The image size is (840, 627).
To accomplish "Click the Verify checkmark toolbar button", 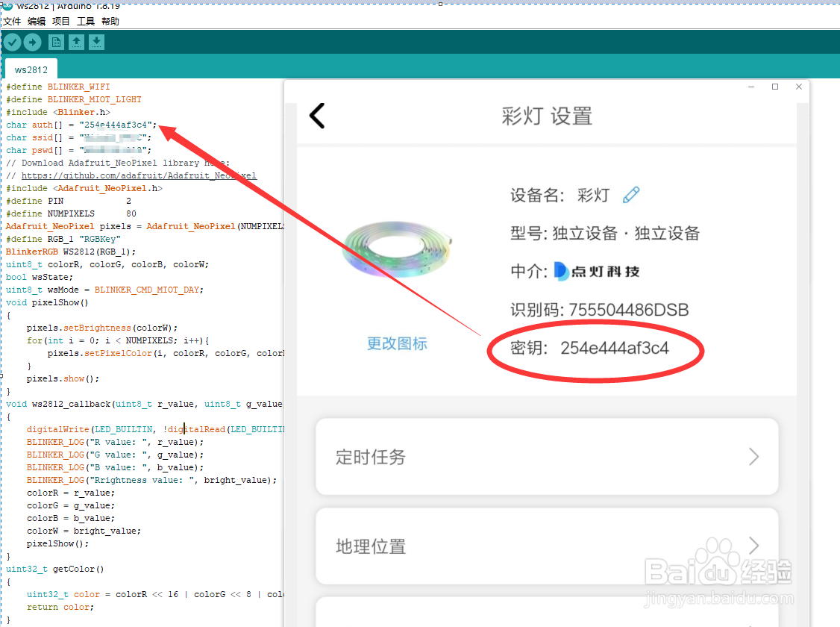I will (13, 42).
